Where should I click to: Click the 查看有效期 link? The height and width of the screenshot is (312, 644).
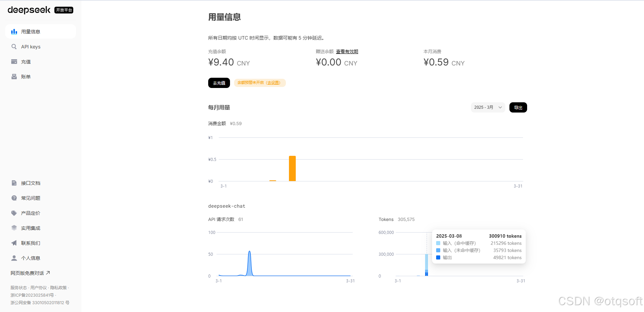click(x=347, y=51)
